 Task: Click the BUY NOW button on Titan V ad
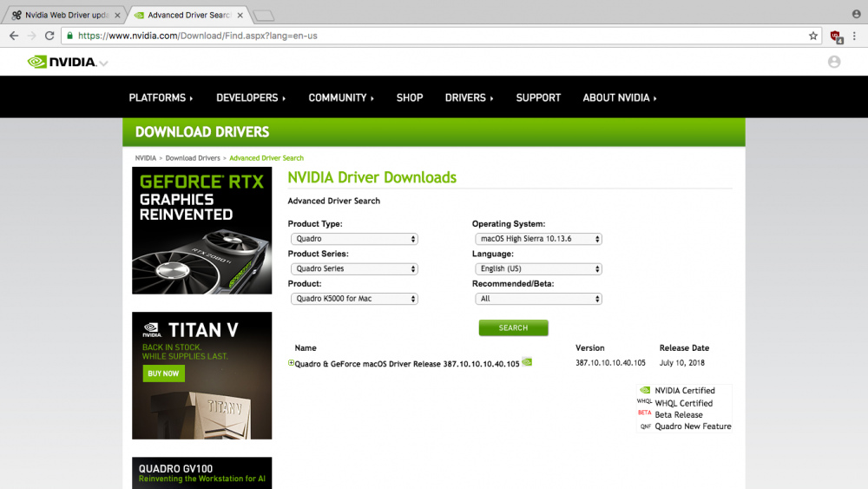point(163,373)
